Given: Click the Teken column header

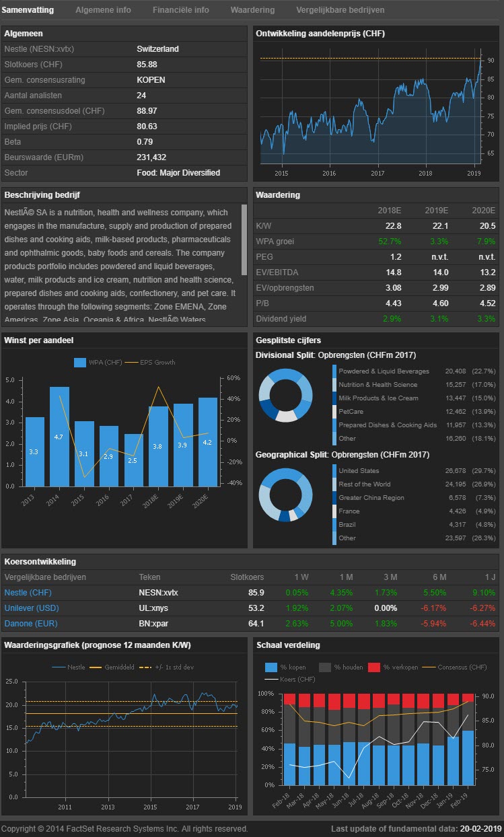Looking at the screenshot, I should tap(149, 577).
